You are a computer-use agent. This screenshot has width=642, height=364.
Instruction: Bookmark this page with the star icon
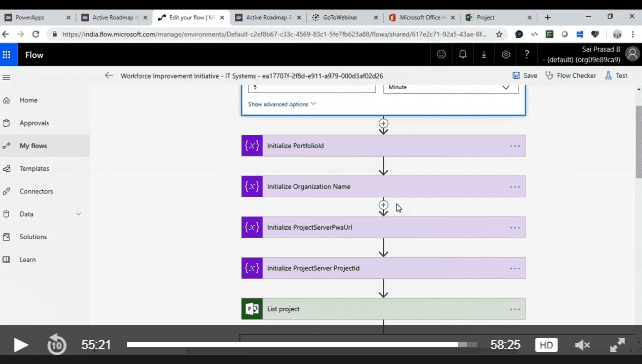[x=499, y=34]
